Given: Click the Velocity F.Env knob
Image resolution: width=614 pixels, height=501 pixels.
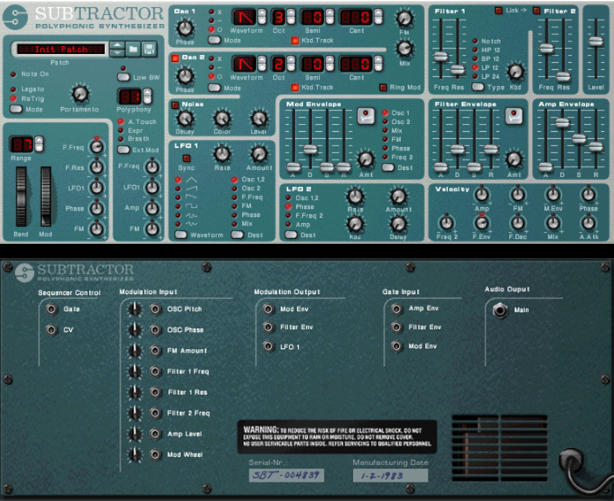Looking at the screenshot, I should [482, 223].
